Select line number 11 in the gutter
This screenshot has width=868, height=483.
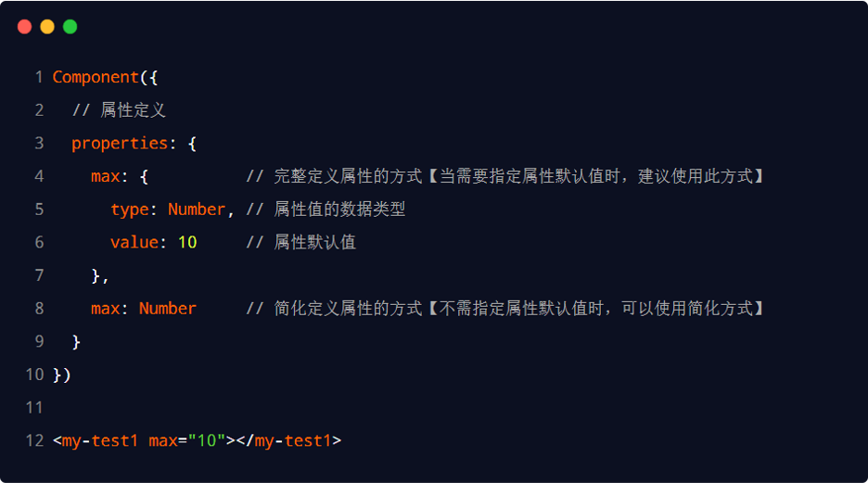35,407
